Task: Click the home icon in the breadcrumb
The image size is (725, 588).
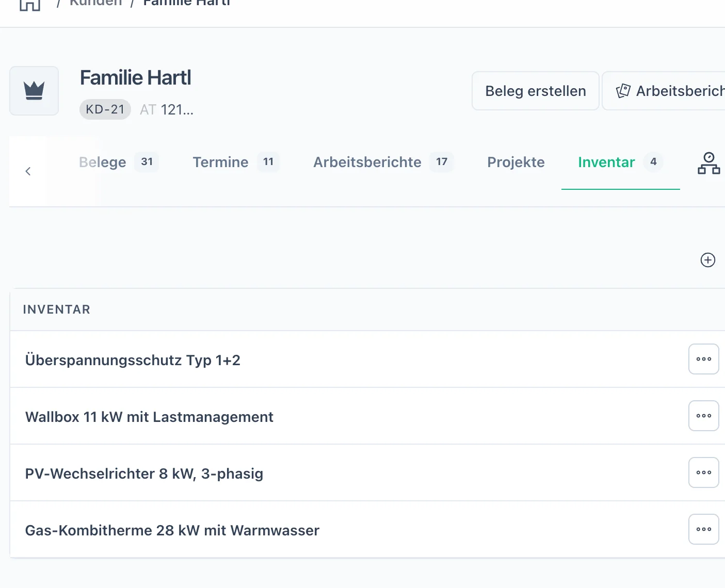Action: pyautogui.click(x=29, y=4)
